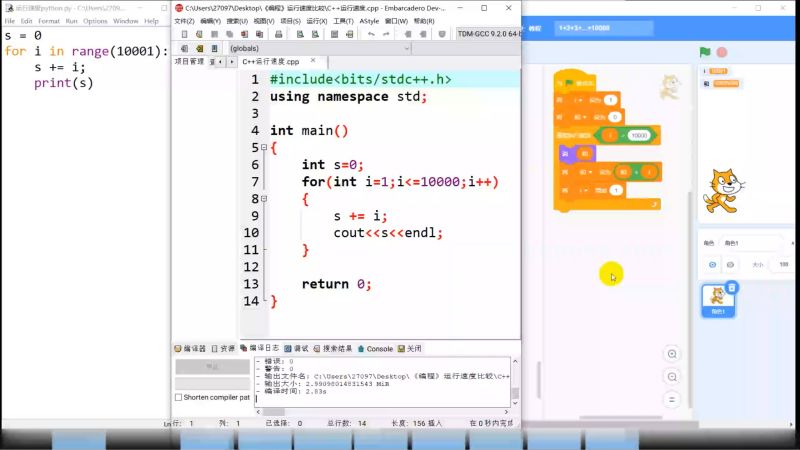Screen dimensions: 800x450
Task: Open the Options menu in Python IDLE window
Action: coord(95,21)
